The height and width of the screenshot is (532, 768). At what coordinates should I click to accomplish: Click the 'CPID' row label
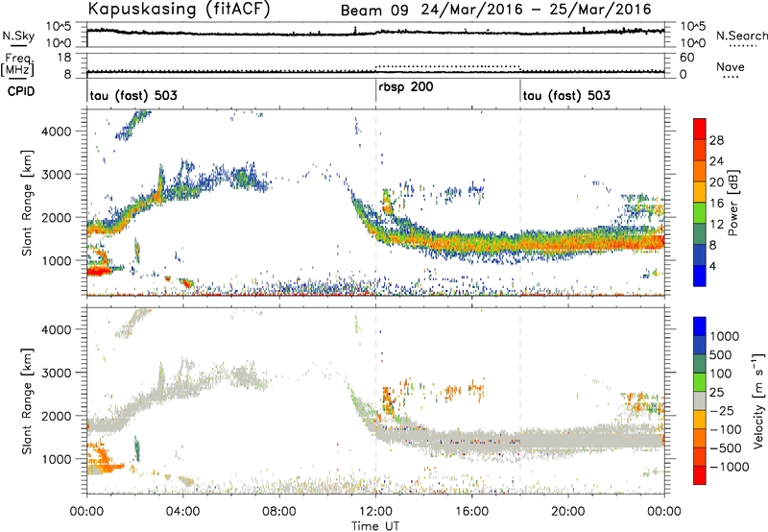point(21,91)
